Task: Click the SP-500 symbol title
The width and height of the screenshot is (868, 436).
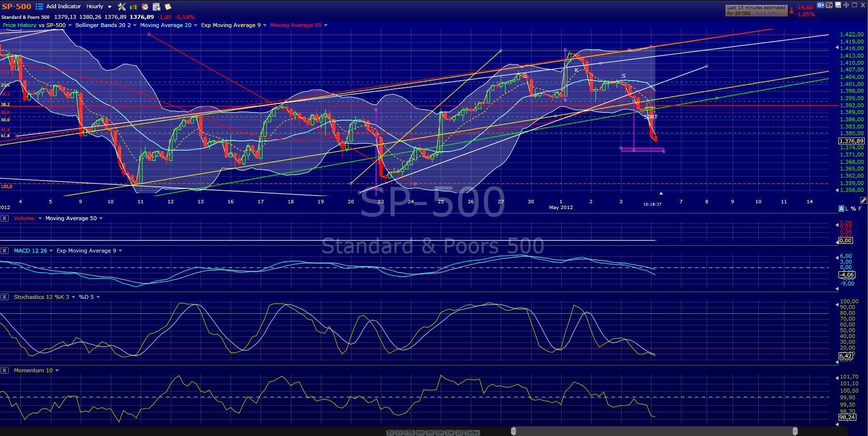Action: pos(17,7)
